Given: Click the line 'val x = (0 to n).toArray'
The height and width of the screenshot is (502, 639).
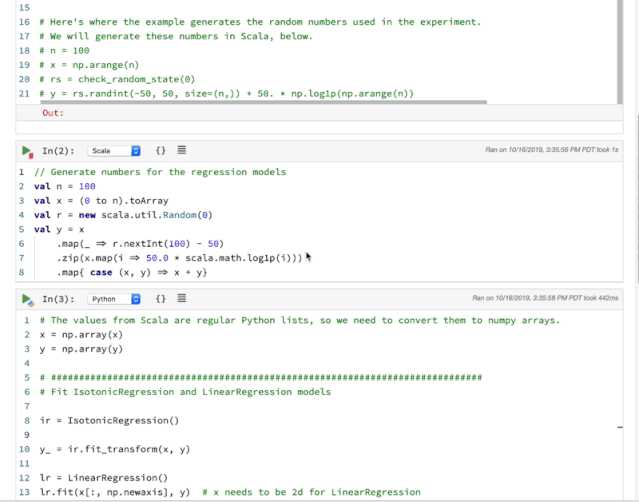Looking at the screenshot, I should pyautogui.click(x=101, y=201).
